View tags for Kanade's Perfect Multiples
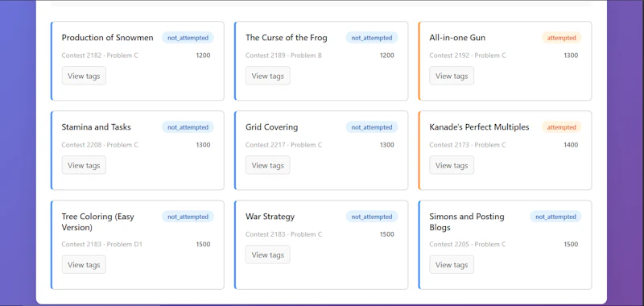This screenshot has height=306, width=644. pyautogui.click(x=452, y=165)
